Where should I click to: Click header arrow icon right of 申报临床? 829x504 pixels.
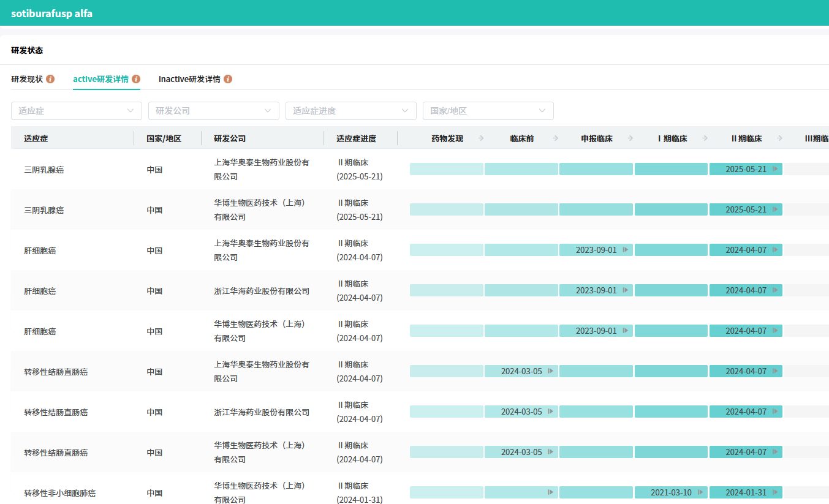pyautogui.click(x=630, y=138)
